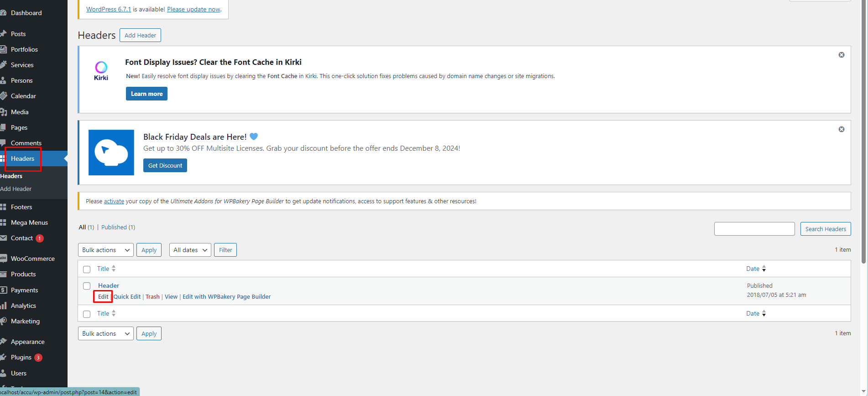Click the sort arrows next to top Date column
868x396 pixels.
[x=764, y=269]
